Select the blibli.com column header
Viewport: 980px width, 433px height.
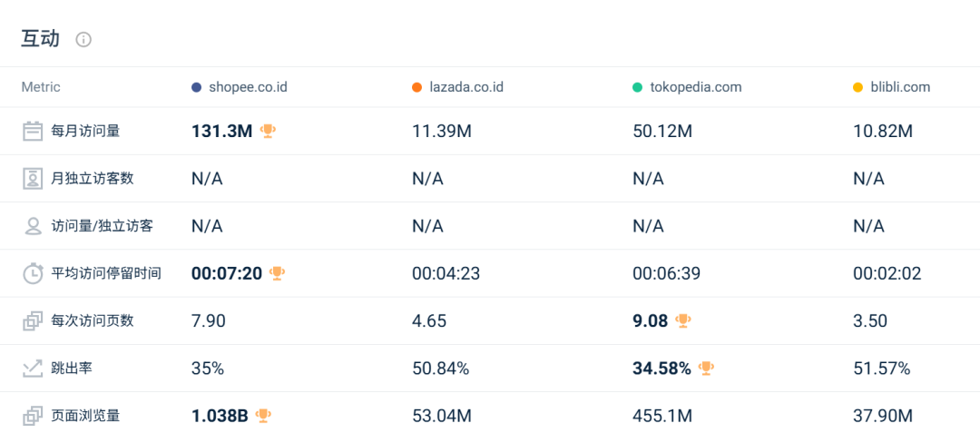(898, 87)
